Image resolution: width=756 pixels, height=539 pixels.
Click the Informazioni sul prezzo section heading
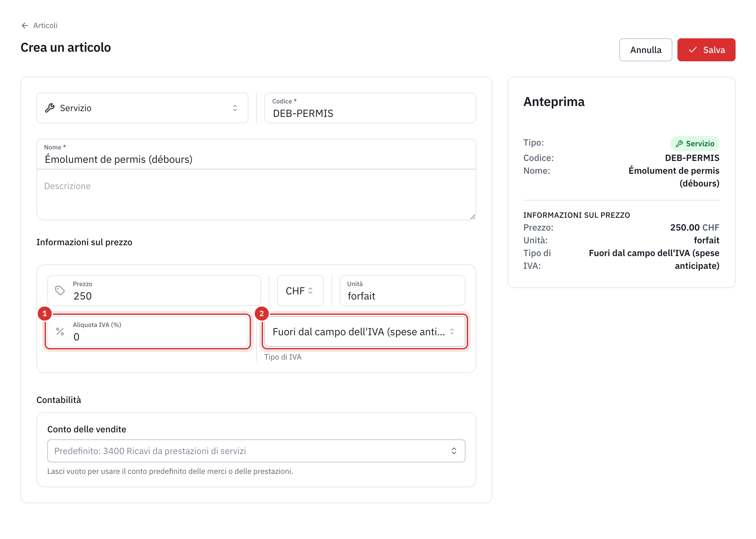point(84,242)
